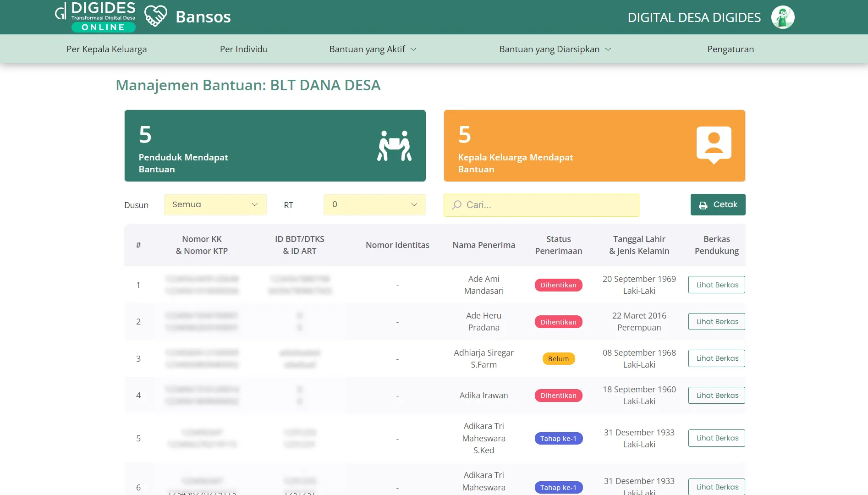Click birthdate 08 September 1968
Image resolution: width=868 pixels, height=495 pixels.
tap(639, 352)
